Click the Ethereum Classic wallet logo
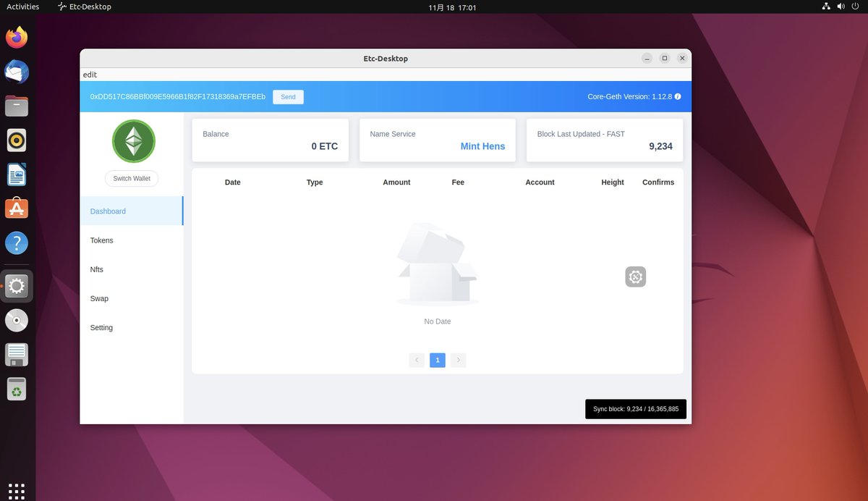 [134, 141]
